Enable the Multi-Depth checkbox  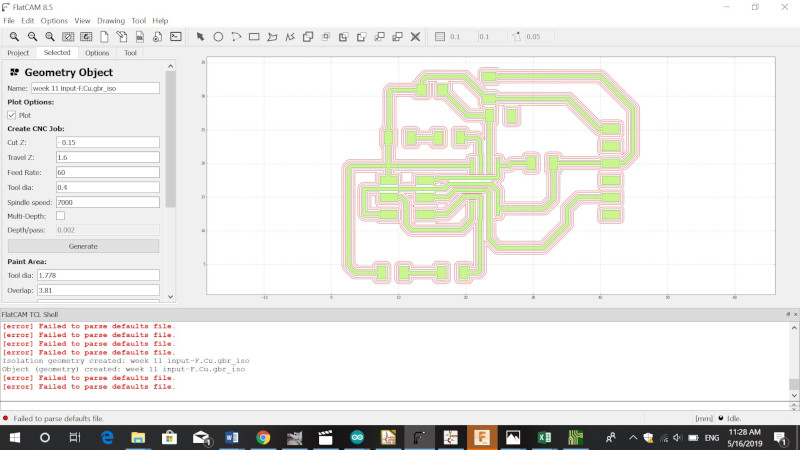click(x=60, y=216)
